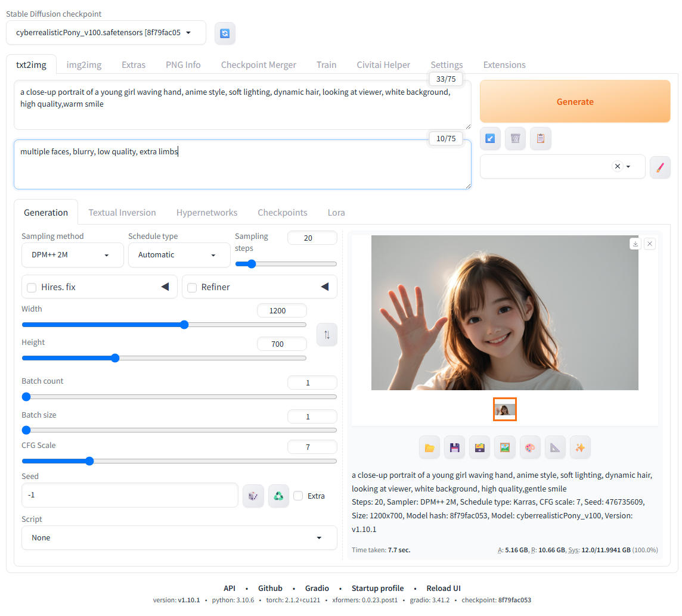The height and width of the screenshot is (616, 682).
Task: Click the CFG Scale slider handle
Action: click(x=89, y=461)
